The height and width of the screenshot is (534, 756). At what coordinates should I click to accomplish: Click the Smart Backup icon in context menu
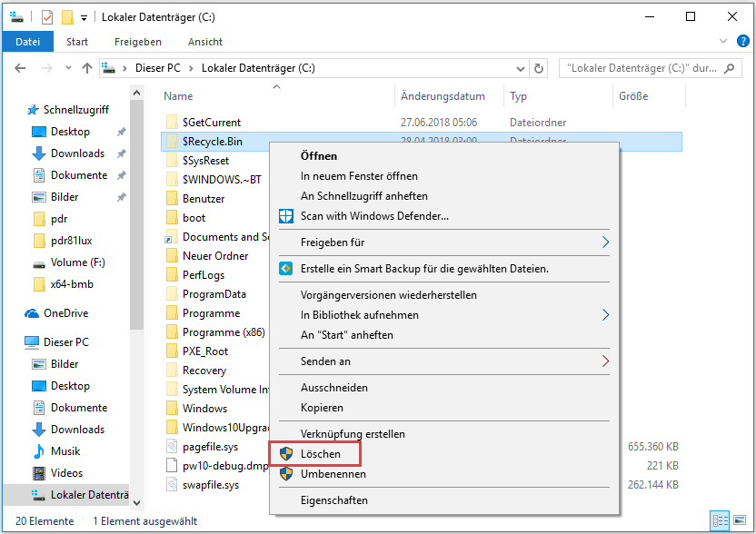286,269
